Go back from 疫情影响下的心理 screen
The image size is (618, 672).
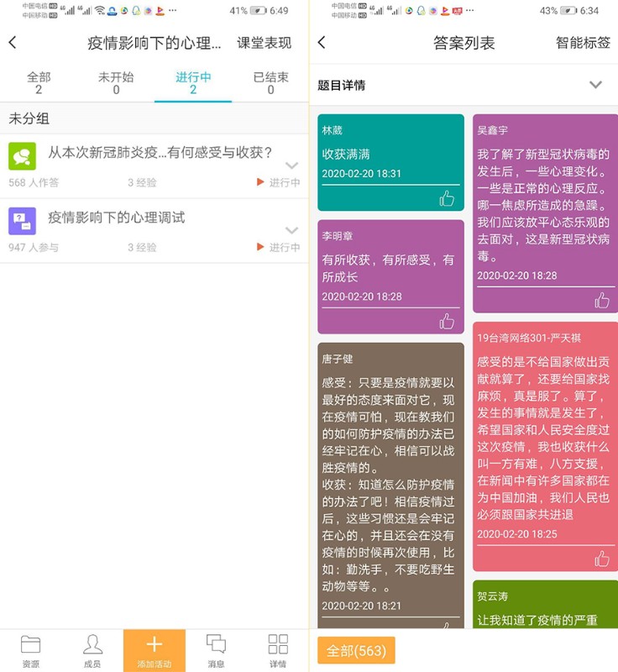pyautogui.click(x=13, y=43)
